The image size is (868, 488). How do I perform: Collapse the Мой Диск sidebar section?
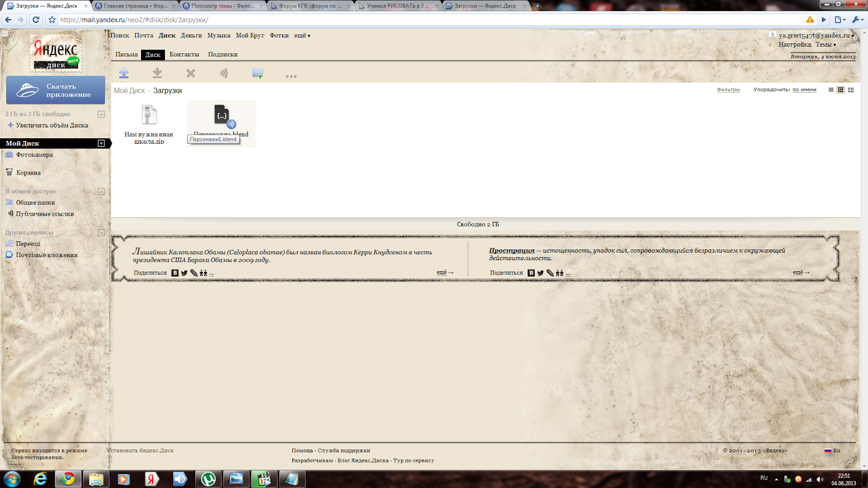tap(101, 143)
